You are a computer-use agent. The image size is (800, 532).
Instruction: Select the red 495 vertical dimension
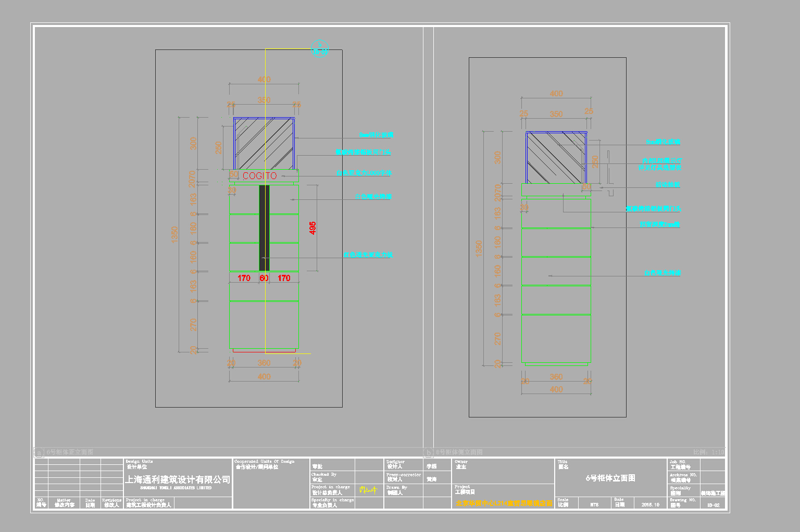pyautogui.click(x=312, y=228)
